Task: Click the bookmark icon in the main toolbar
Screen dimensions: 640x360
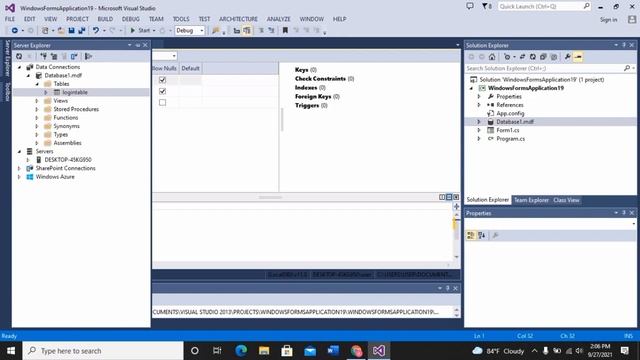Action: pos(285,31)
